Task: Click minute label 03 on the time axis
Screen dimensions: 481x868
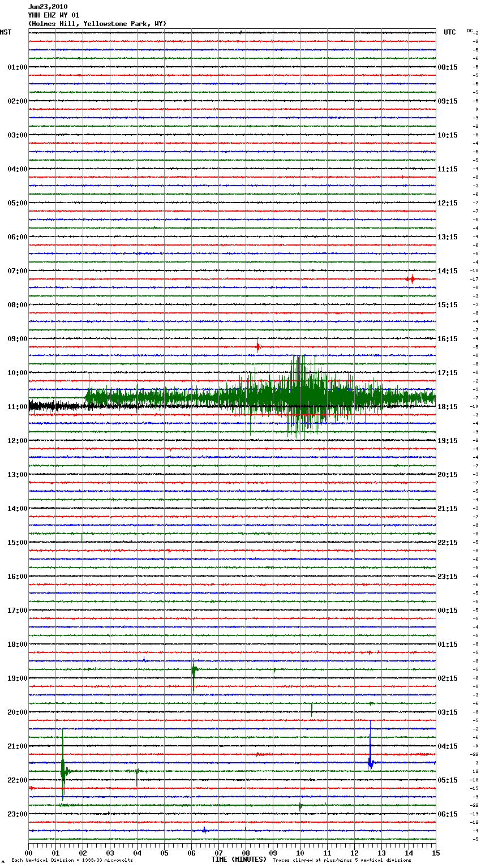Action: (110, 852)
